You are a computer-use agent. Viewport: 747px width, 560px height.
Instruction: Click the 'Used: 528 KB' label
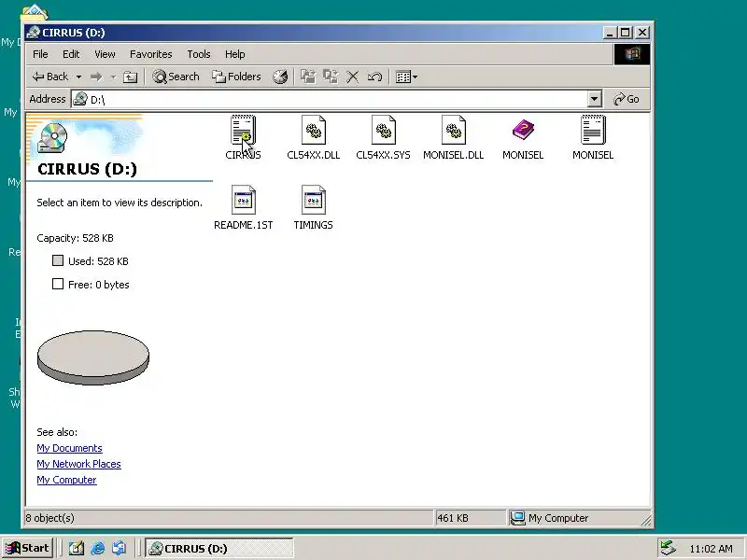coord(98,261)
